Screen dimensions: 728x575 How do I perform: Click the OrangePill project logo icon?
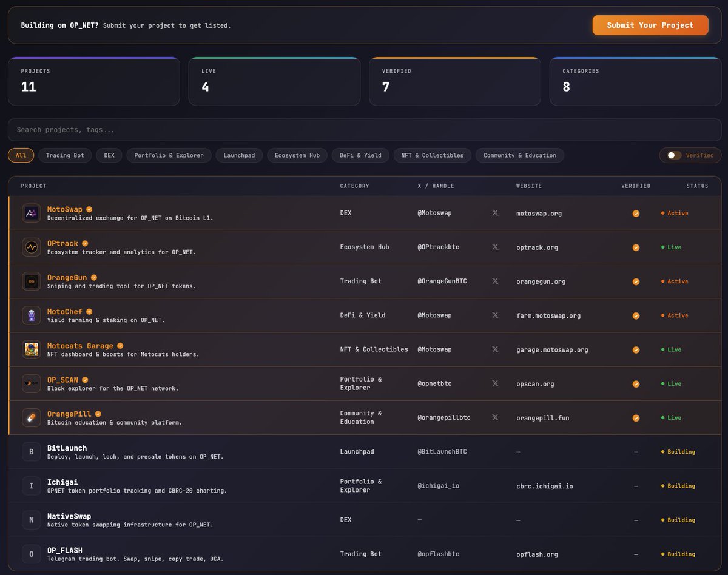tap(32, 417)
